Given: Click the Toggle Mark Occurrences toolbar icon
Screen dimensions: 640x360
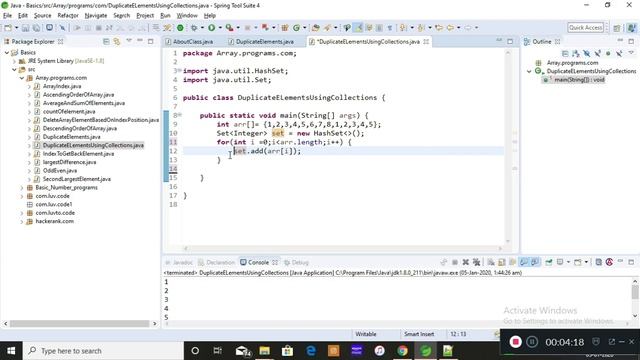Looking at the screenshot, I should click(x=358, y=28).
